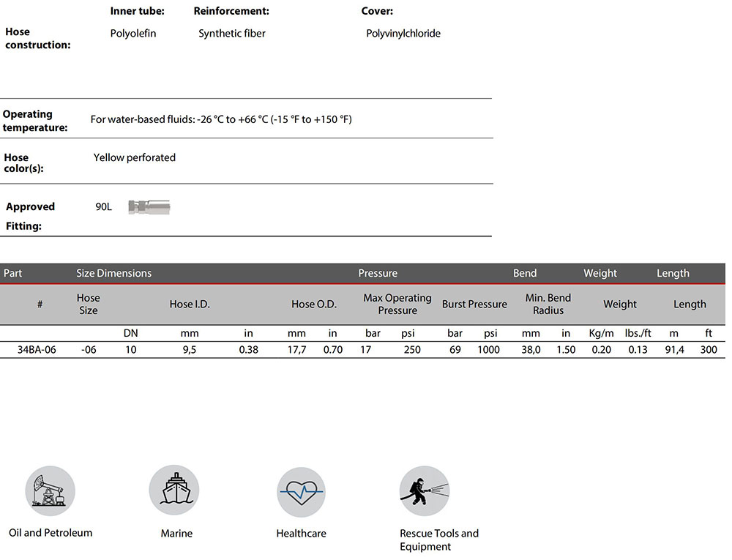The width and height of the screenshot is (732, 560).
Task: Select the Marine label text
Action: 176,534
